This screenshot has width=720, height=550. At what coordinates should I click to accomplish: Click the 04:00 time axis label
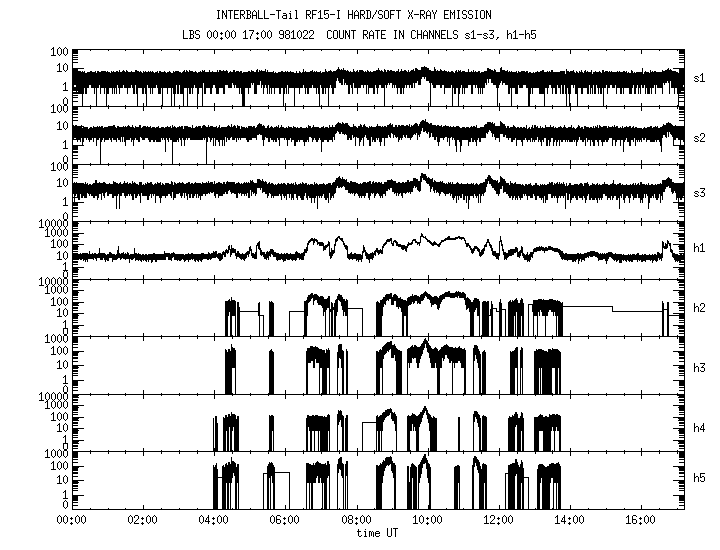[214, 520]
